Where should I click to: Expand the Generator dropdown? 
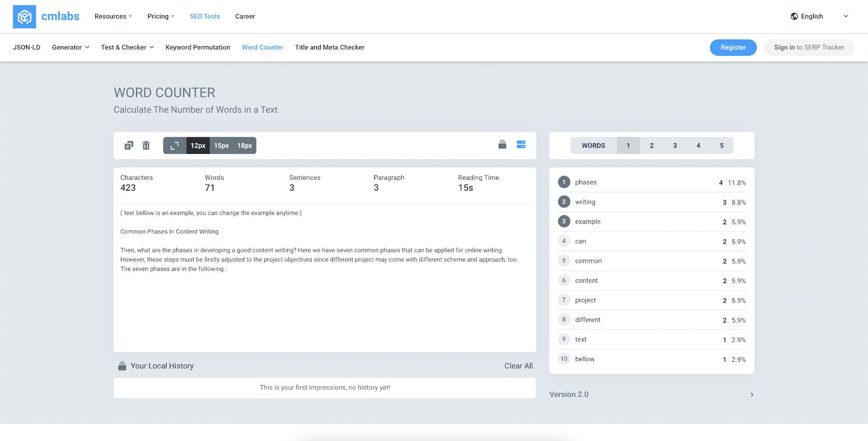[x=71, y=47]
